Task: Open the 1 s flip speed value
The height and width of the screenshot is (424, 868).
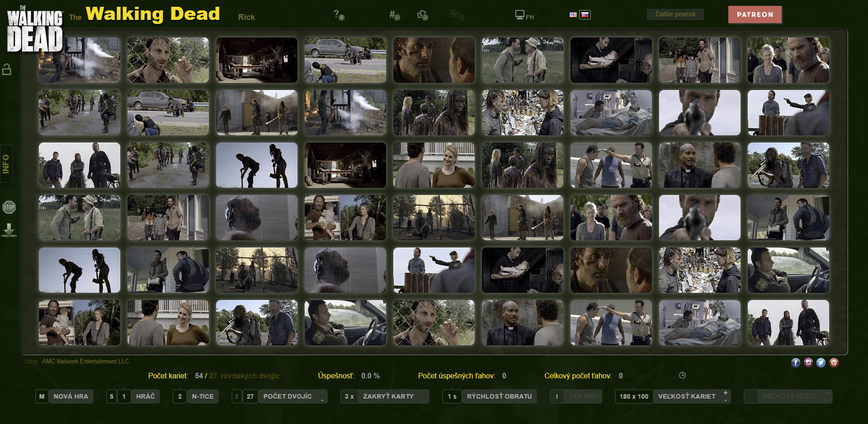Action: point(452,396)
